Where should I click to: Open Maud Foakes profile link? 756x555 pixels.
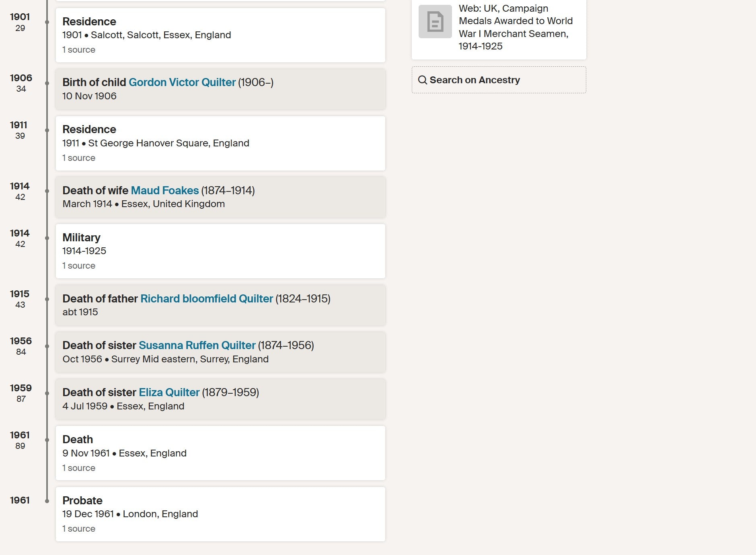point(165,190)
